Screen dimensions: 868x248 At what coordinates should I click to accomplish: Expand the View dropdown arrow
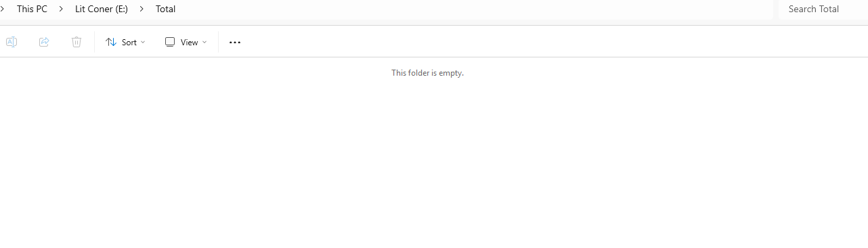tap(204, 42)
